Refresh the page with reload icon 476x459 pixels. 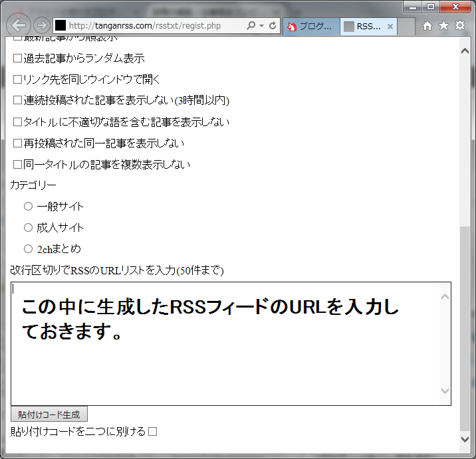(x=273, y=25)
